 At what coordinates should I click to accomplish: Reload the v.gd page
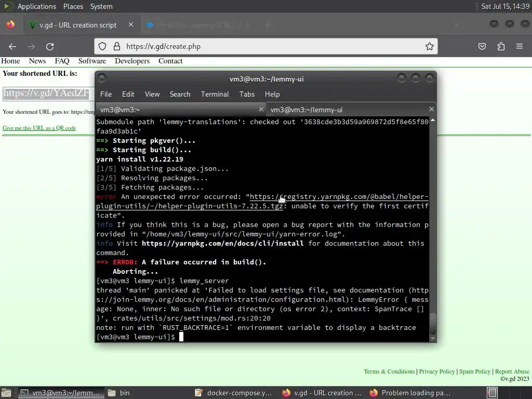click(50, 46)
